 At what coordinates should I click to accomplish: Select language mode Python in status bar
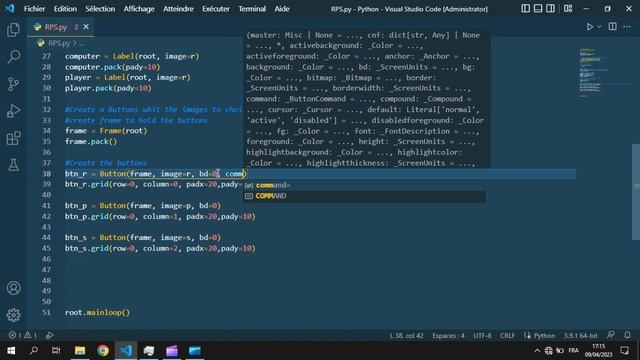(x=544, y=336)
